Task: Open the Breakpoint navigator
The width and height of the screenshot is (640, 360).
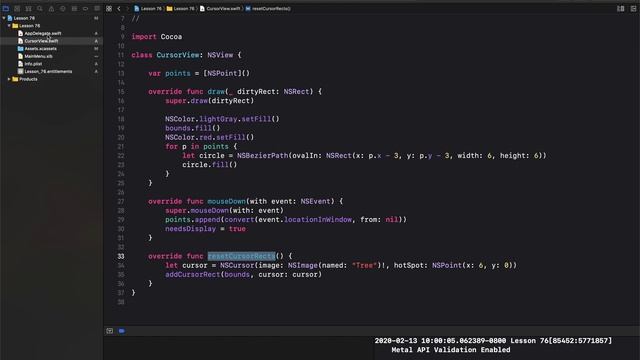Action: [x=85, y=8]
